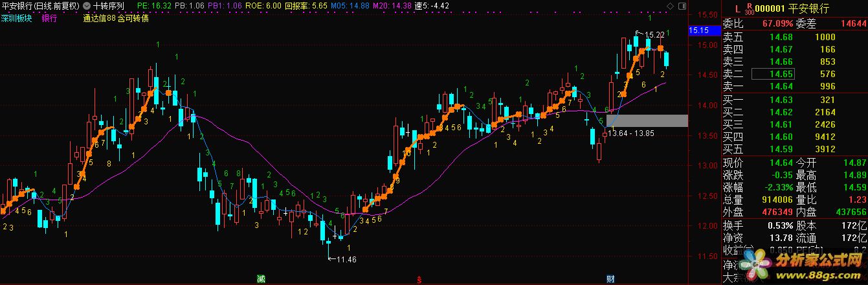This screenshot has width=868, height=285.
Task: Select the 买四 14.60 order row
Action: [x=794, y=137]
